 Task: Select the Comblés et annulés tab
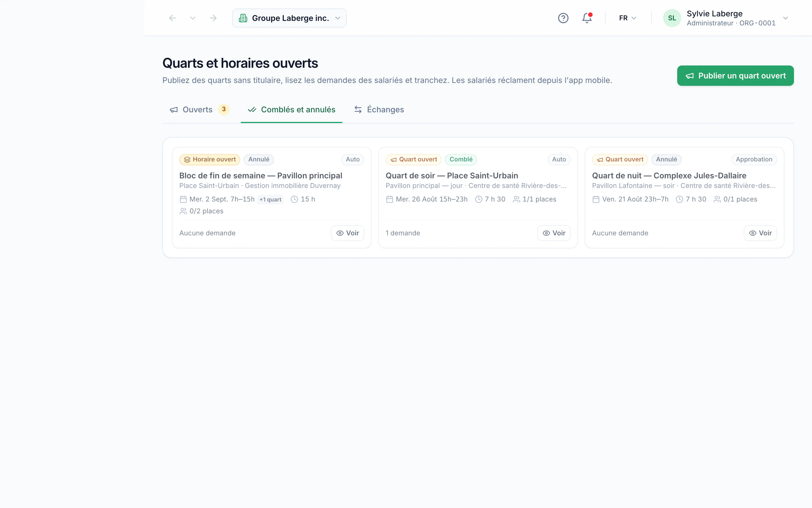point(291,110)
